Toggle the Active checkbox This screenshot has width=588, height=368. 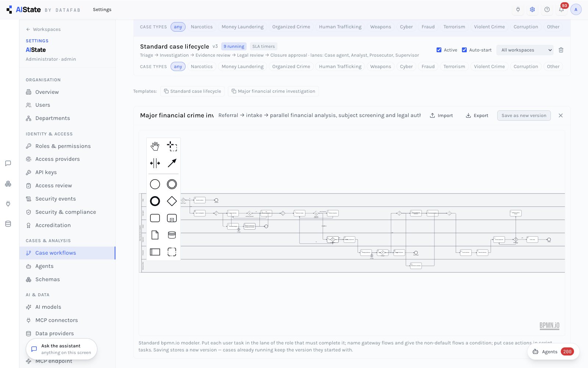click(439, 50)
